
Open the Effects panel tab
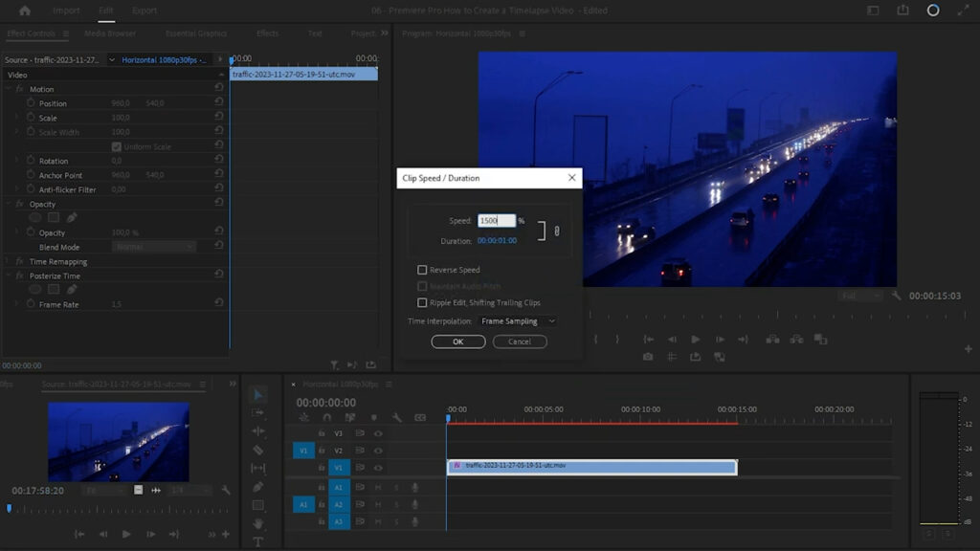pyautogui.click(x=268, y=33)
